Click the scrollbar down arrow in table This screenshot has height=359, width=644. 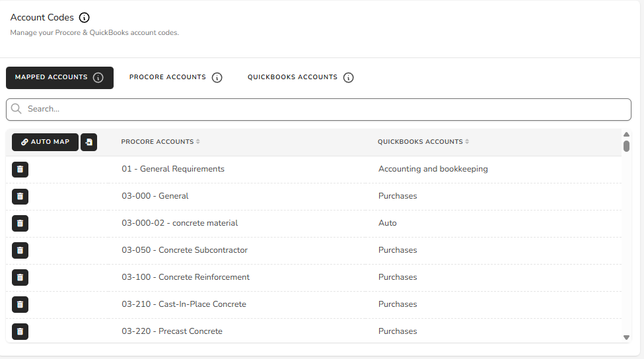click(626, 337)
